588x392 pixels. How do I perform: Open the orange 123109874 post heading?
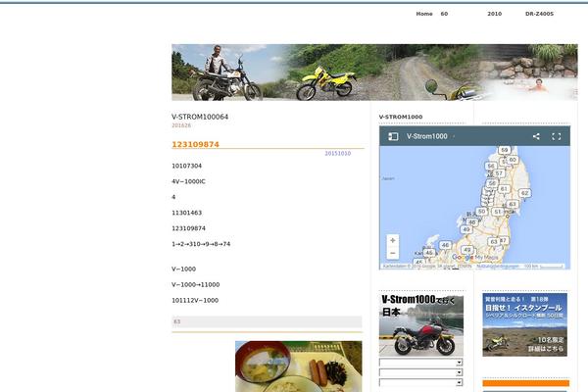(195, 144)
